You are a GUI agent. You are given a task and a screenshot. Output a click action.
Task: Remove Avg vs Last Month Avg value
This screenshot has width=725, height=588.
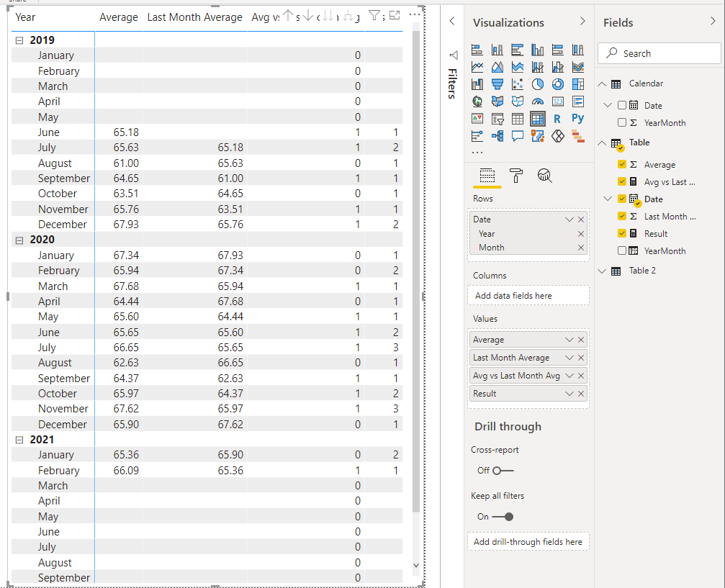[581, 376]
